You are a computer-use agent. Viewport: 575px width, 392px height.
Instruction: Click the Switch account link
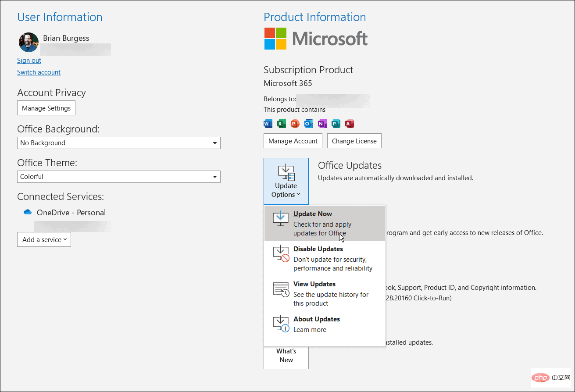pos(39,72)
